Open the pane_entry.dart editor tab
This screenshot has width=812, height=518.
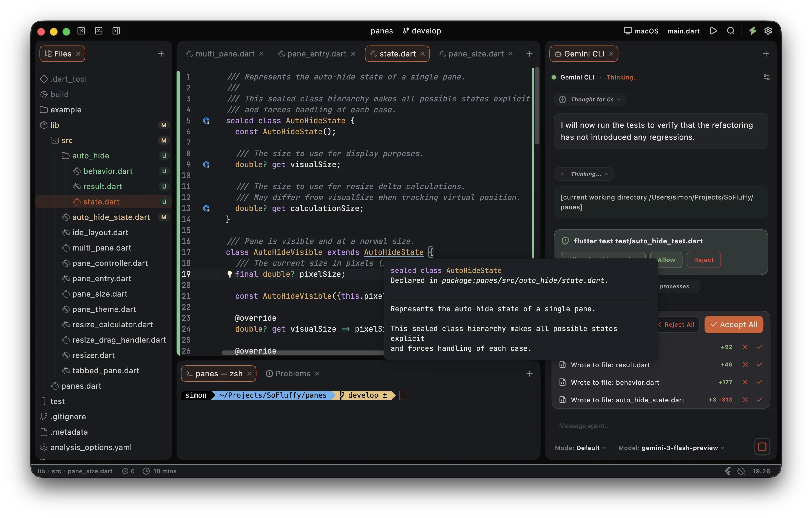click(317, 54)
